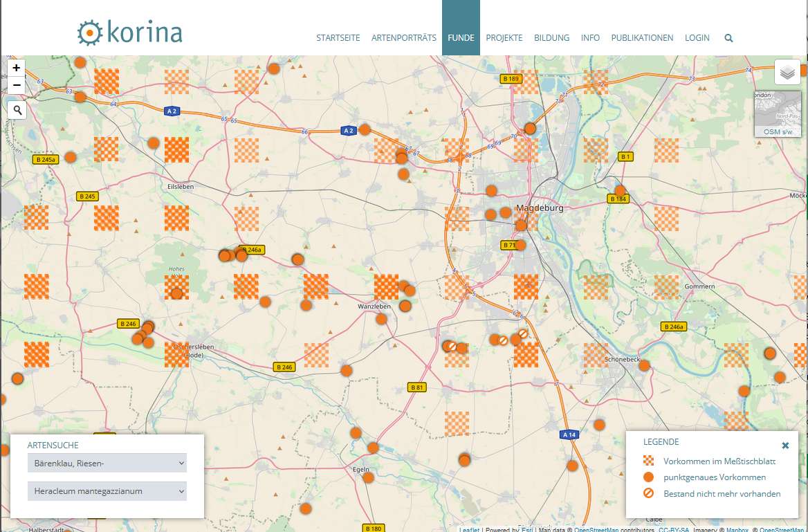Click the korina gear logo

click(89, 33)
